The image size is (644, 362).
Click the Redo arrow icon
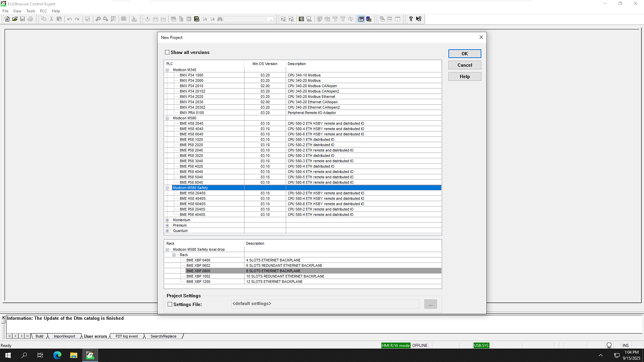tap(77, 19)
